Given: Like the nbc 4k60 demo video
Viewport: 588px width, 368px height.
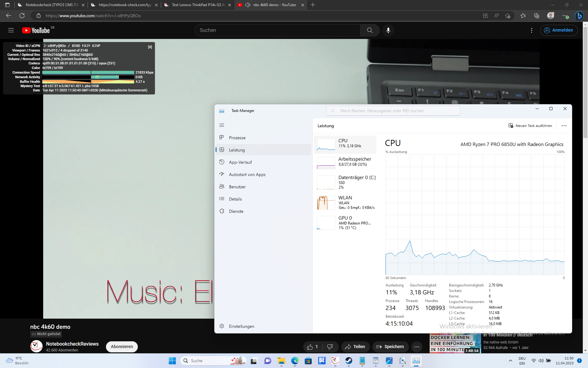Looking at the screenshot, I should click(x=312, y=347).
